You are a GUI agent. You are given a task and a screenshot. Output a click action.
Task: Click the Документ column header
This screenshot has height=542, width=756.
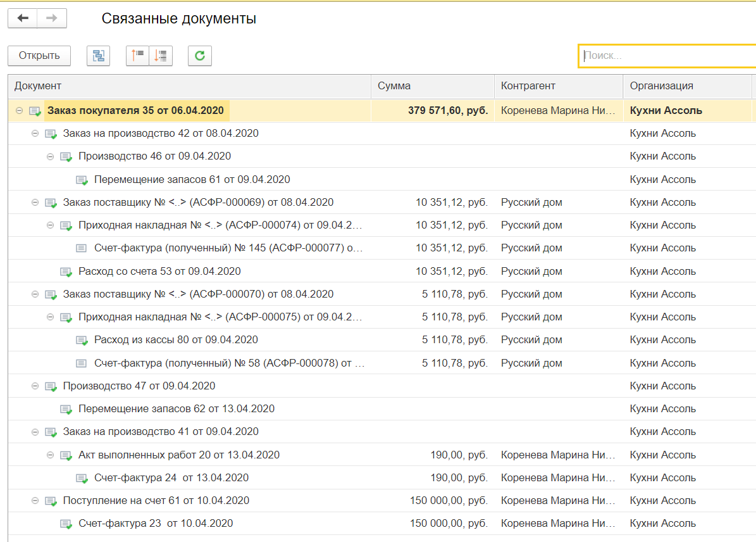[190, 86]
